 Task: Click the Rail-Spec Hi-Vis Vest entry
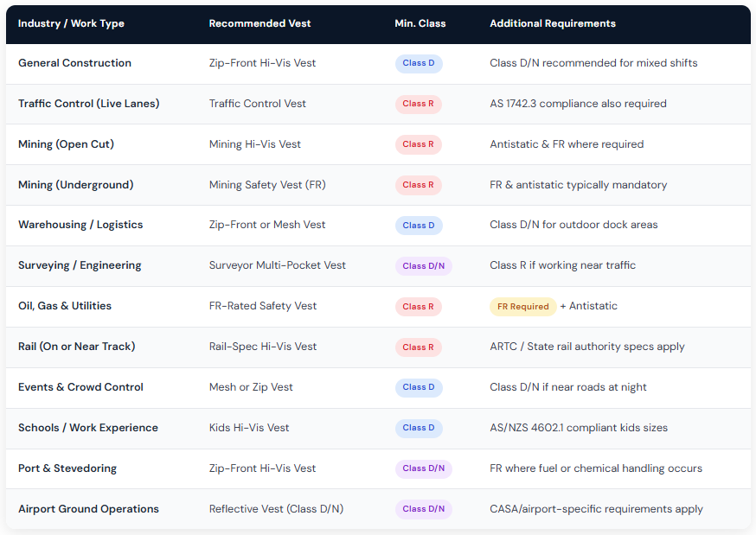tap(263, 347)
